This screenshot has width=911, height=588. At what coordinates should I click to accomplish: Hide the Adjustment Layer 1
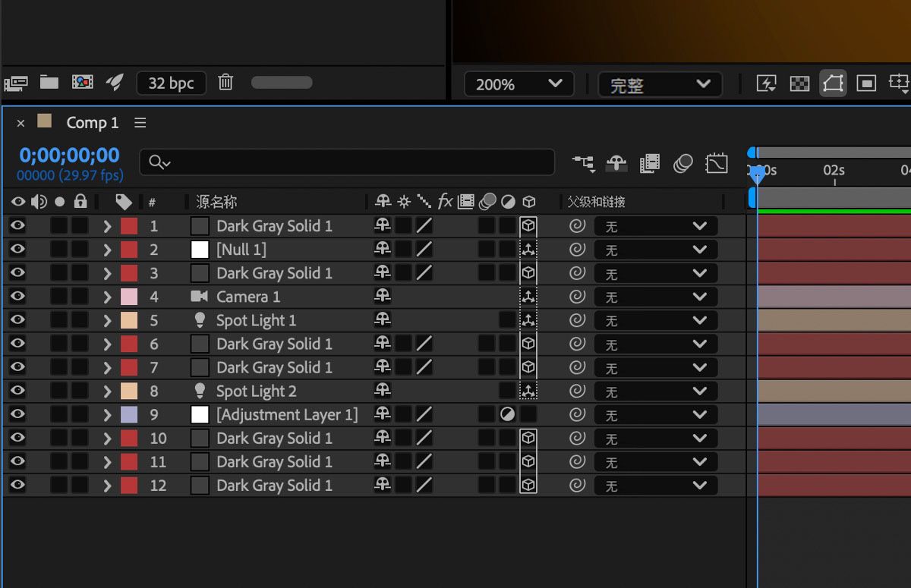click(x=17, y=413)
